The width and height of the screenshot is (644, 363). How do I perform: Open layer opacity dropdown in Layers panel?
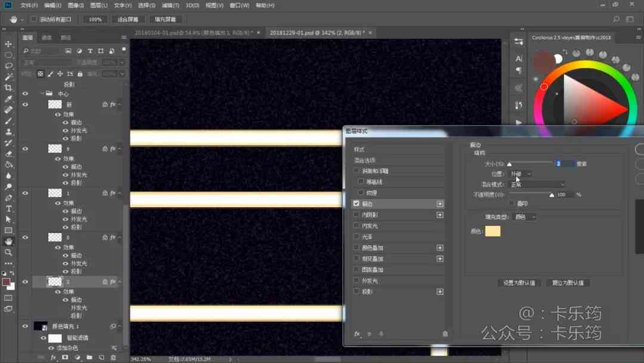pos(122,63)
